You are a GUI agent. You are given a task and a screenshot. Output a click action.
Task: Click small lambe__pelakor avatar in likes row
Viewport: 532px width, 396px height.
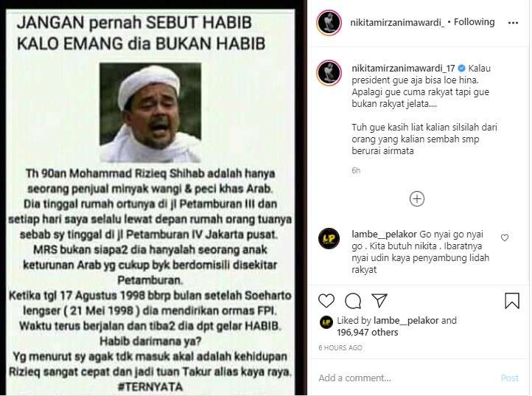(x=326, y=322)
